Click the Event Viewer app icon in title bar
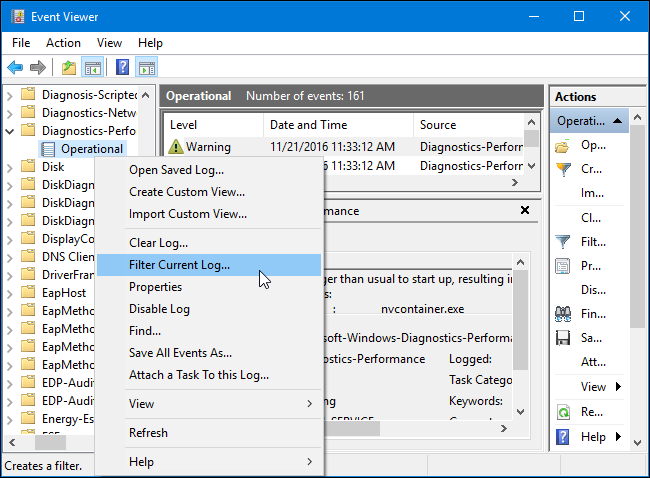The height and width of the screenshot is (478, 650). 18,17
